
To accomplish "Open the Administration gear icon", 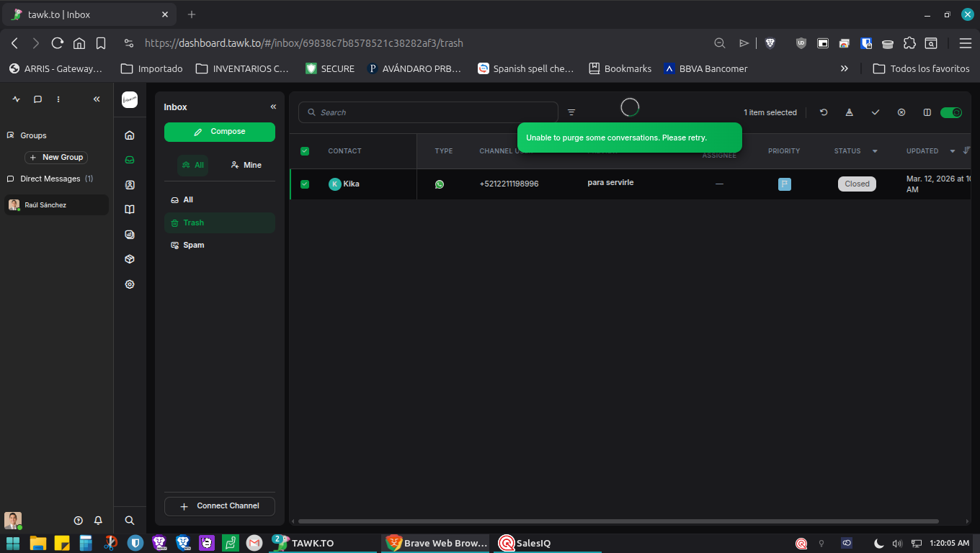I will pyautogui.click(x=130, y=284).
